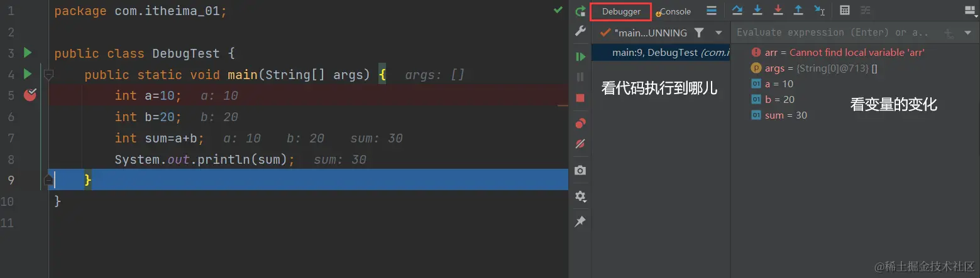
Task: Select the main:9, DebugTest stack frame
Action: pyautogui.click(x=661, y=53)
